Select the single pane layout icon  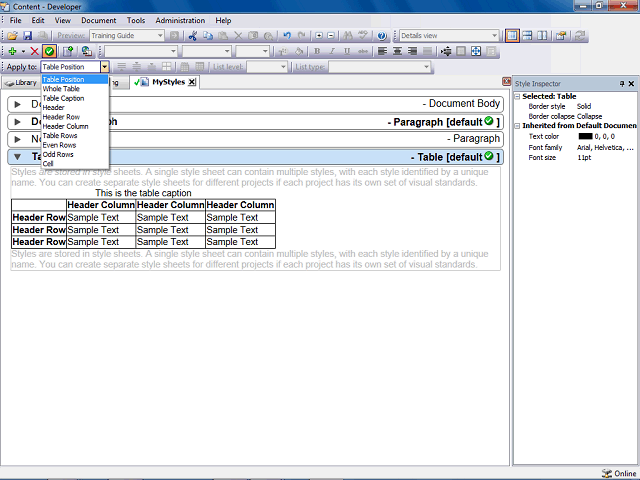tap(512, 36)
